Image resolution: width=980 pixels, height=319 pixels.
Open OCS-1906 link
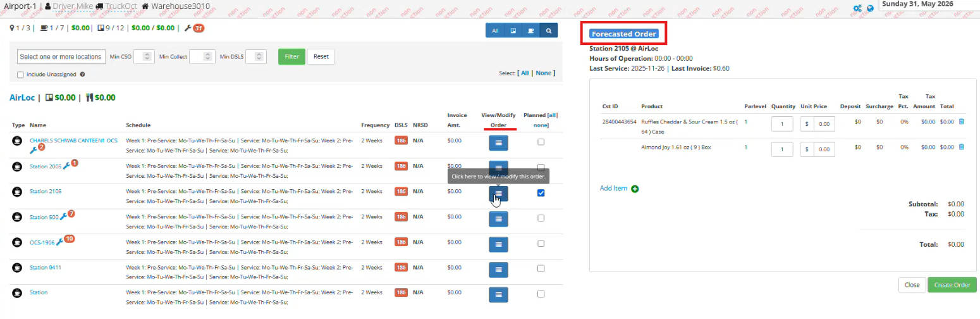42,242
